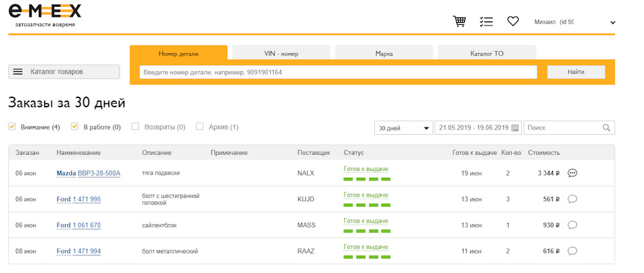Click the болт металлический description

point(170,252)
